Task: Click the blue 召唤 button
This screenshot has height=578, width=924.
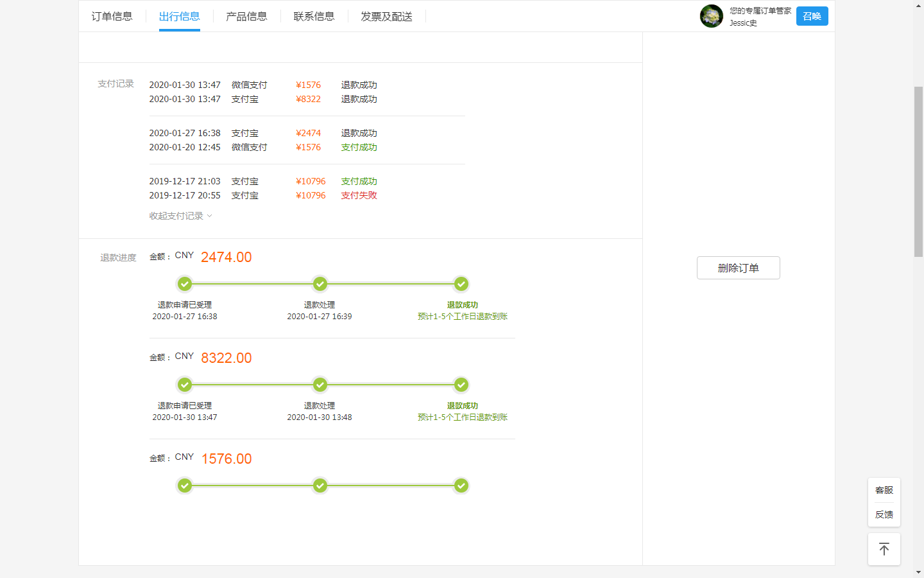Action: pos(812,16)
